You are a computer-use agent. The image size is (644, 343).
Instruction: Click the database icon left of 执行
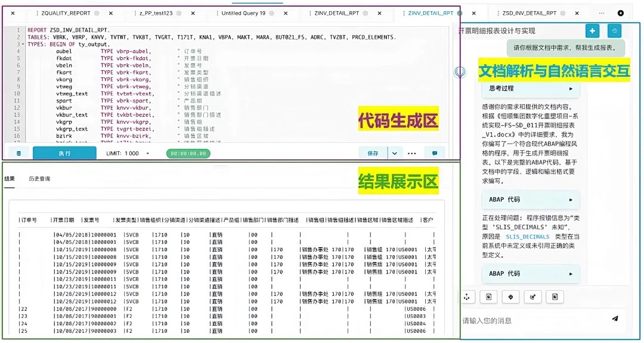click(x=18, y=153)
